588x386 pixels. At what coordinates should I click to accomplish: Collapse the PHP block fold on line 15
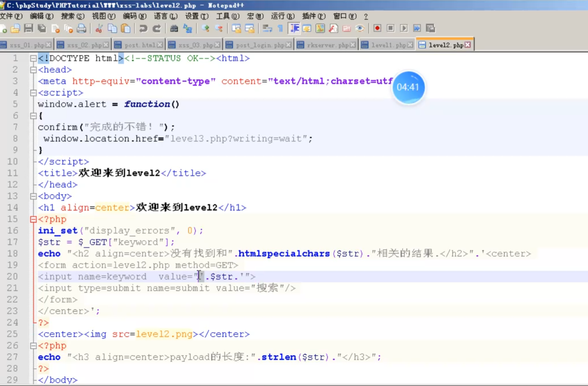(33, 219)
